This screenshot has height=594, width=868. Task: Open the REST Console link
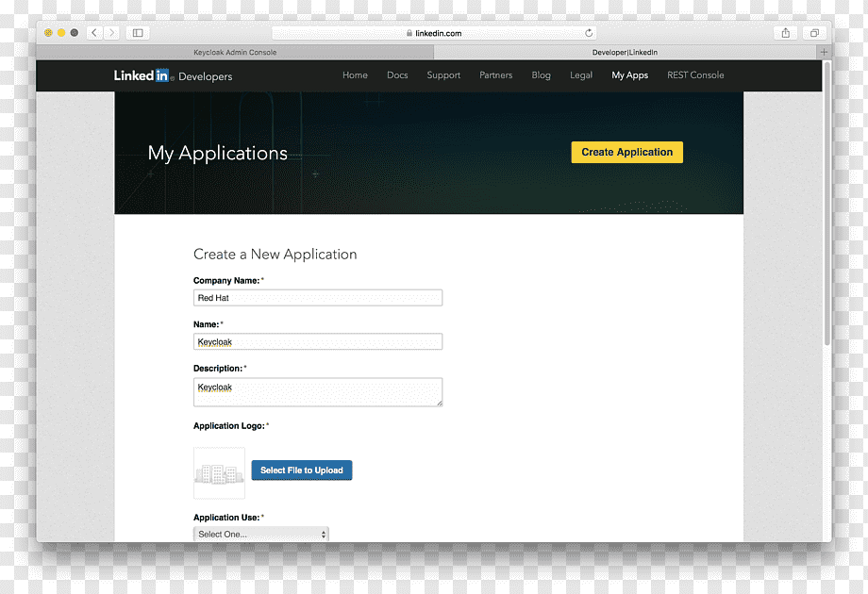[695, 75]
